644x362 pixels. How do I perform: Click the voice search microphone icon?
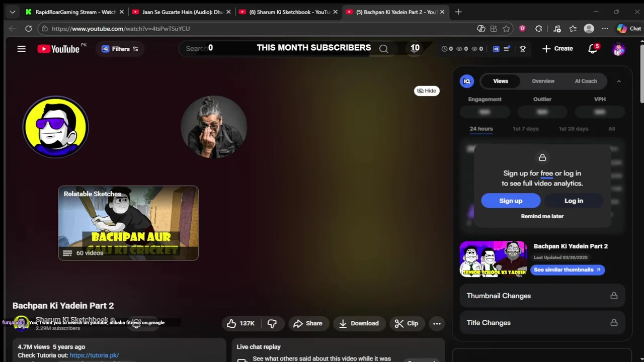[x=415, y=49]
